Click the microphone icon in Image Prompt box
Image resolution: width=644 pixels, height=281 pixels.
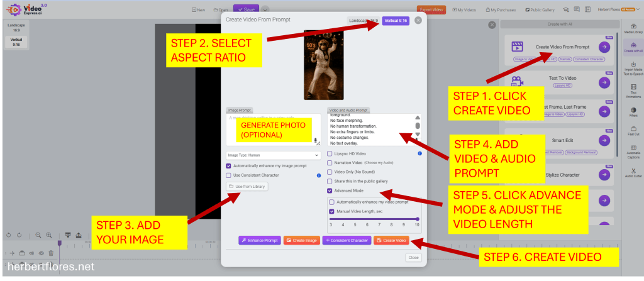(x=316, y=141)
